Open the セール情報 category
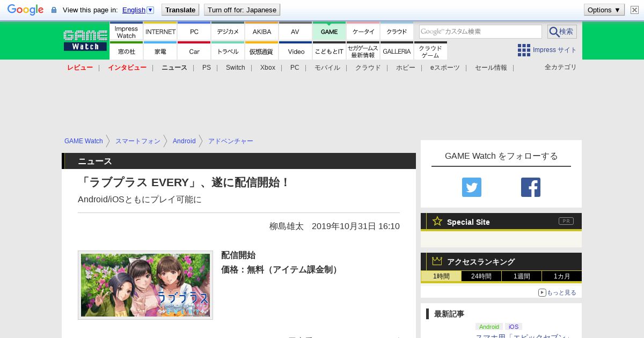Viewport: 644px width, 338px height. (x=491, y=68)
